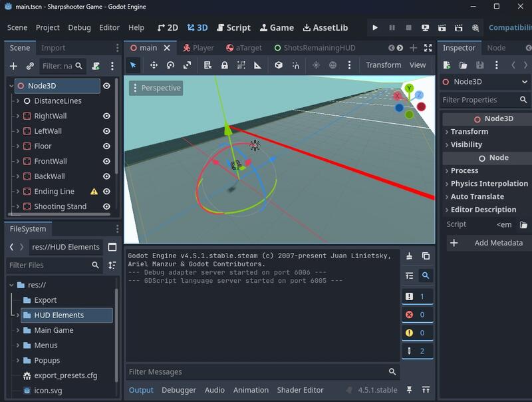
Task: Select the Rotate Mode tool
Action: (x=170, y=65)
